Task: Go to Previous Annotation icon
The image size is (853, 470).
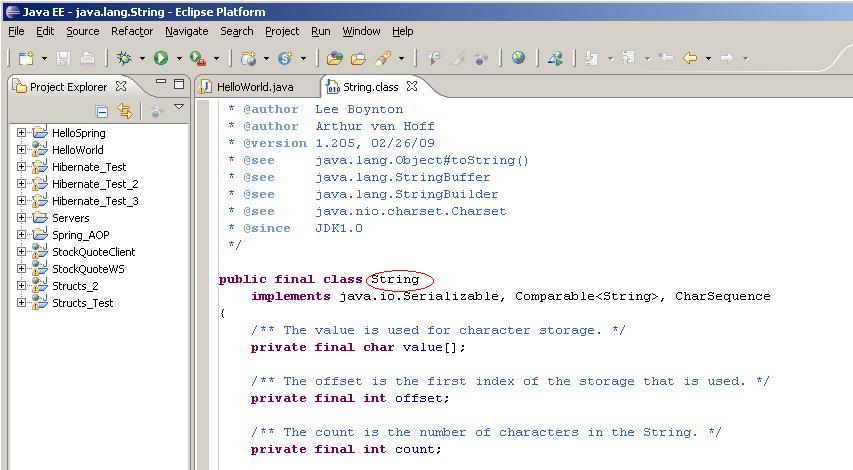Action: [628, 57]
